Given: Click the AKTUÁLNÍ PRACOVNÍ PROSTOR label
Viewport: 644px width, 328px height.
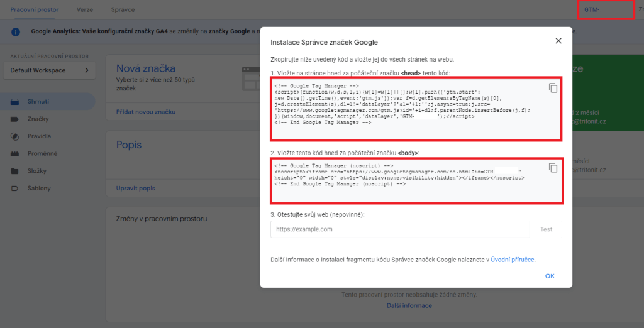Looking at the screenshot, I should (x=49, y=57).
